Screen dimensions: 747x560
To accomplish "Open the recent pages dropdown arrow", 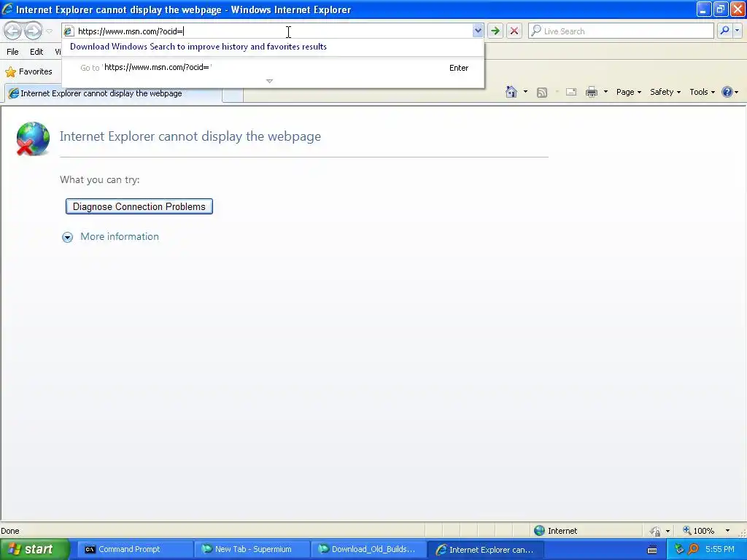I will pyautogui.click(x=49, y=31).
